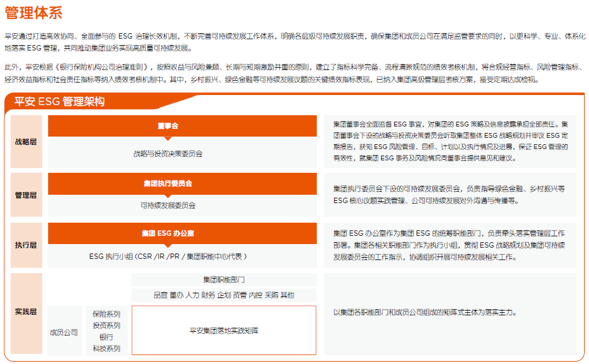The width and height of the screenshot is (589, 364).
Task: Click the 平安集团落地实践矩阵 outlined box
Action: (223, 330)
